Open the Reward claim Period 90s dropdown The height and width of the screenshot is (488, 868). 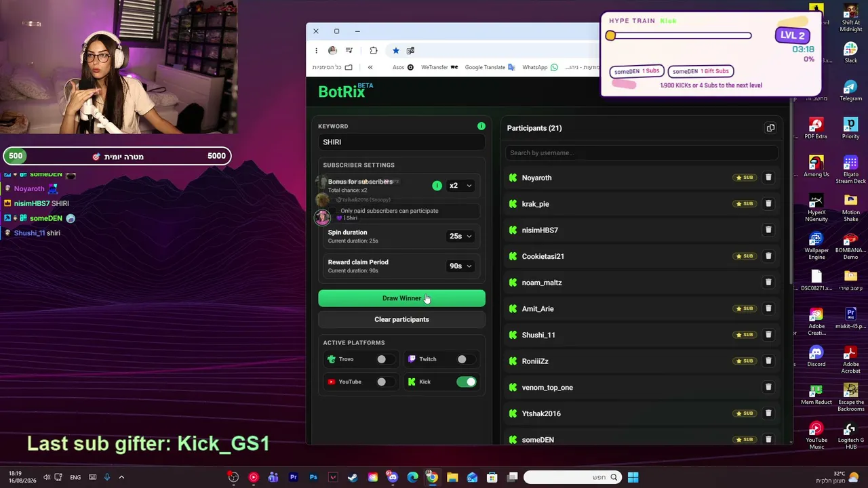[x=460, y=266]
